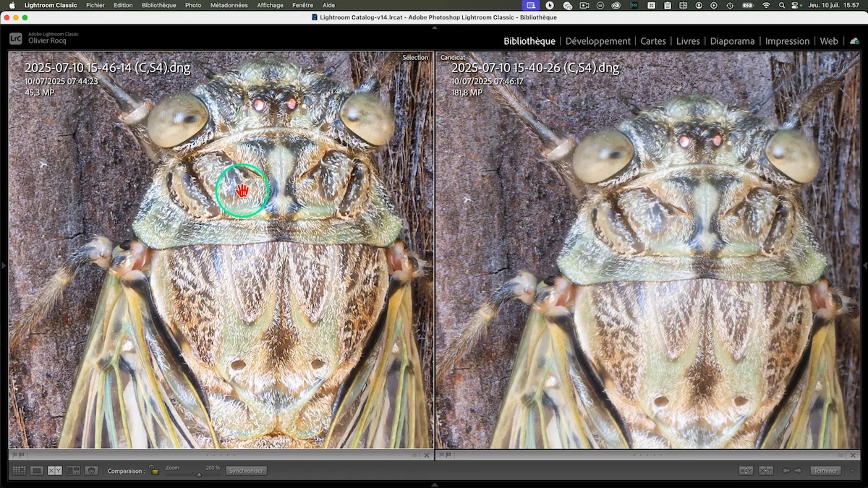Screen dimensions: 868x488
Task: Switch to Loupe view mode
Action: [x=37, y=471]
